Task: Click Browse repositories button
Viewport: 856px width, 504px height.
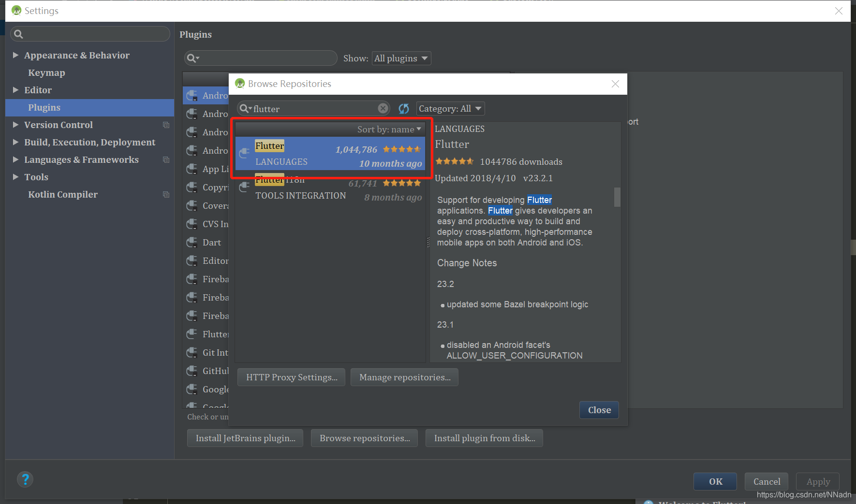Action: 365,438
